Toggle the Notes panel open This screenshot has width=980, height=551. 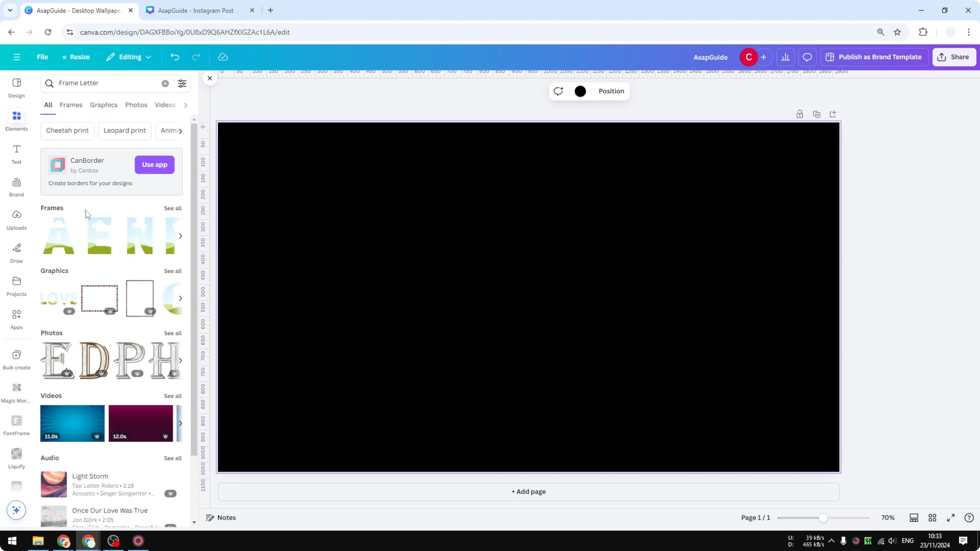221,517
